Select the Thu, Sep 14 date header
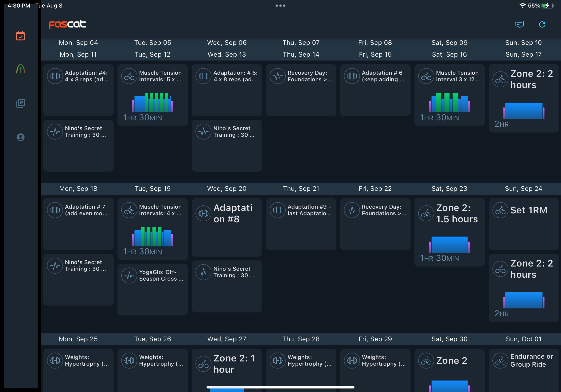The width and height of the screenshot is (561, 392). (x=301, y=54)
